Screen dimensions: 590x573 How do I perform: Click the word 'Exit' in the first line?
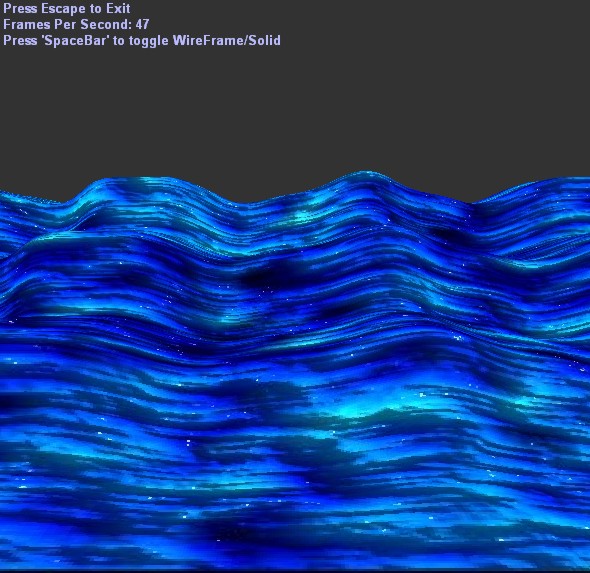[118, 8]
